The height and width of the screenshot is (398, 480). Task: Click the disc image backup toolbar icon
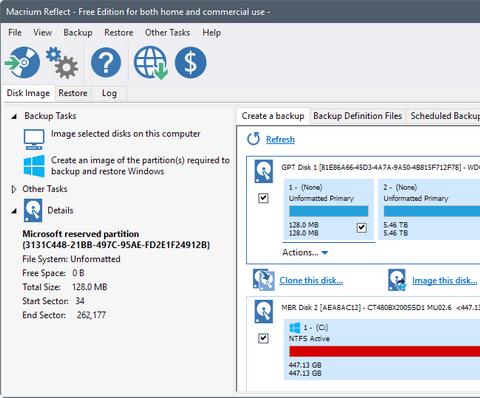click(23, 62)
